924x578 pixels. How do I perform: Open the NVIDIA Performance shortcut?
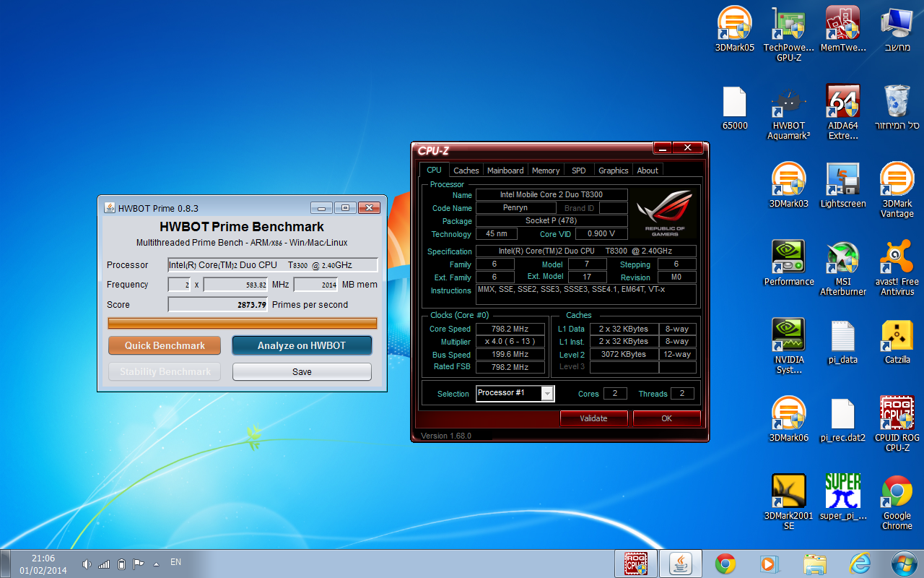click(x=788, y=263)
